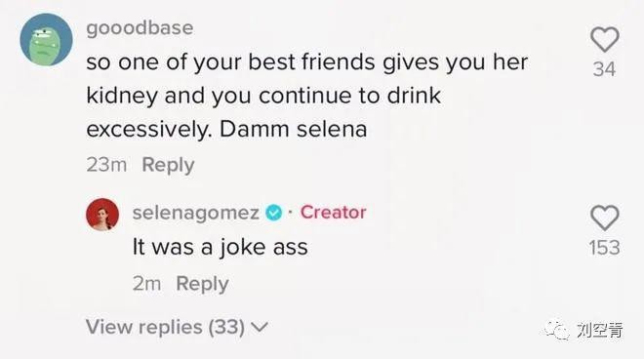Open gooodbase's green avatar profile picture
The image size is (644, 359).
tap(46, 39)
